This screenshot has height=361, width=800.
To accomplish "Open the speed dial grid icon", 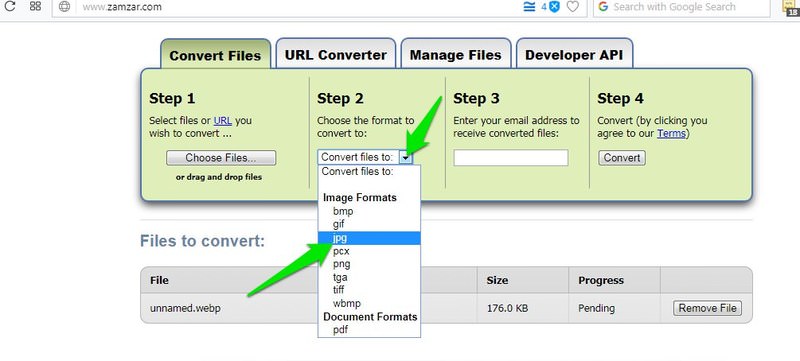I will 35,6.
